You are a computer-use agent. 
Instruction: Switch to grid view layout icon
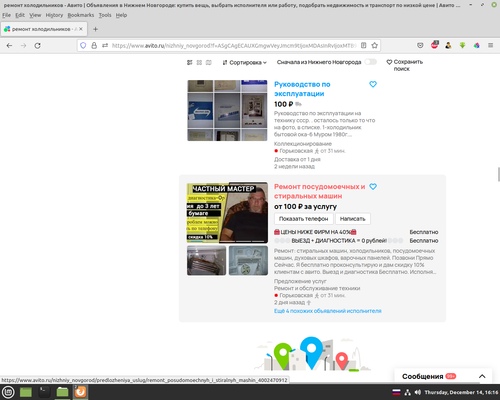pos(199,62)
